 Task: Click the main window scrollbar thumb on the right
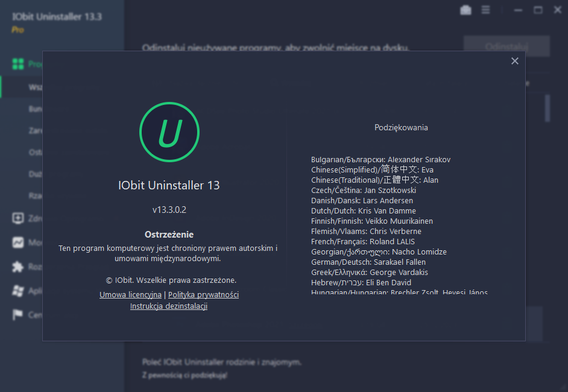coord(547,109)
